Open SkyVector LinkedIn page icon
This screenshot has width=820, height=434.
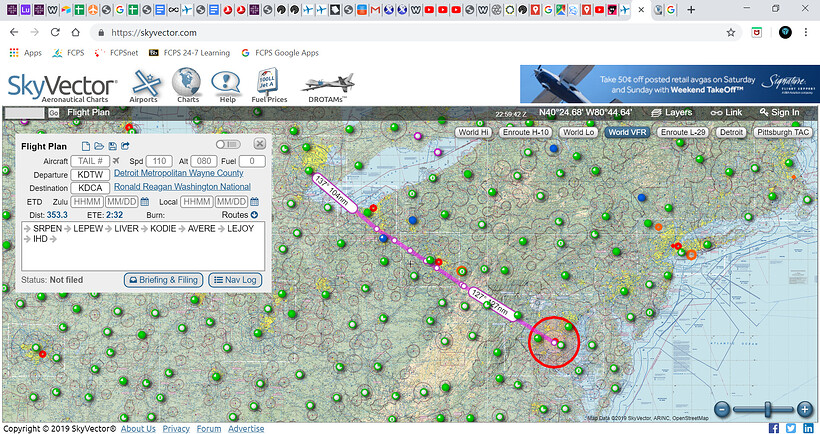pyautogui.click(x=808, y=428)
